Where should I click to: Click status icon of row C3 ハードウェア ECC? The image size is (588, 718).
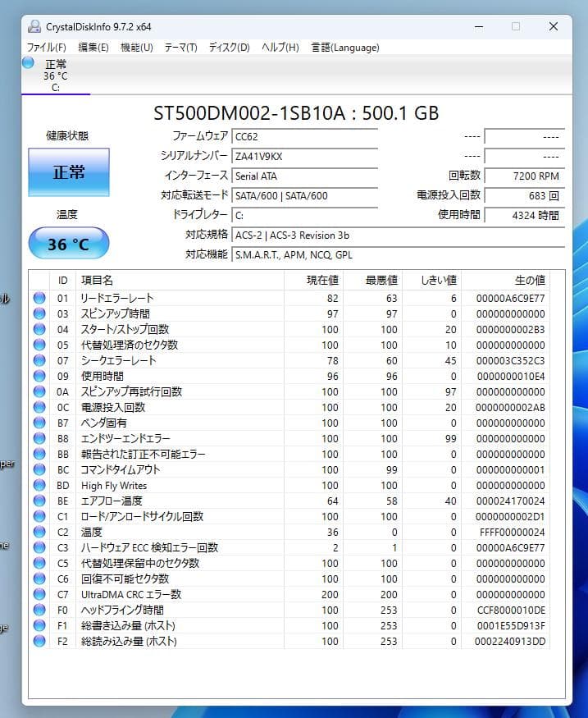[39, 547]
